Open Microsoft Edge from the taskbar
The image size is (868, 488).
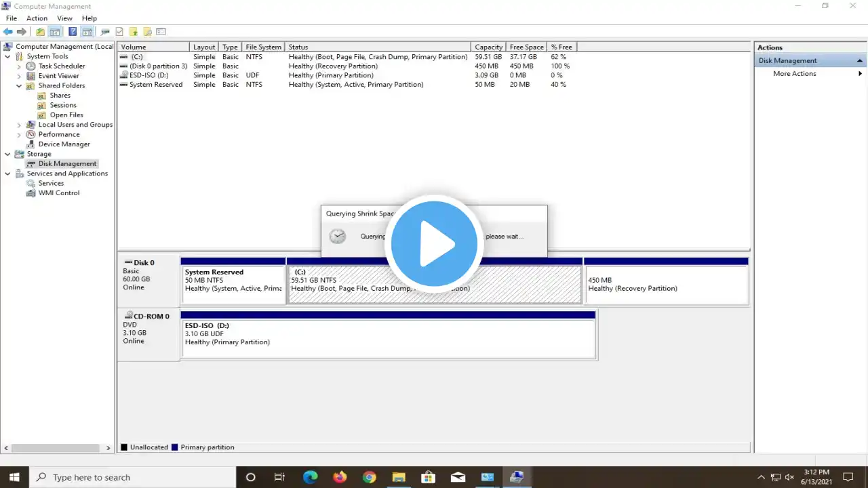pyautogui.click(x=310, y=477)
